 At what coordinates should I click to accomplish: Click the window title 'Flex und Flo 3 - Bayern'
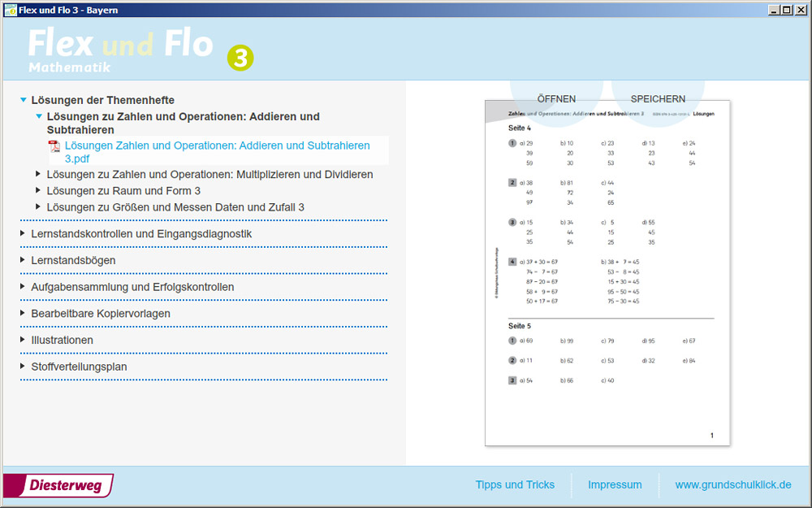[x=68, y=10]
